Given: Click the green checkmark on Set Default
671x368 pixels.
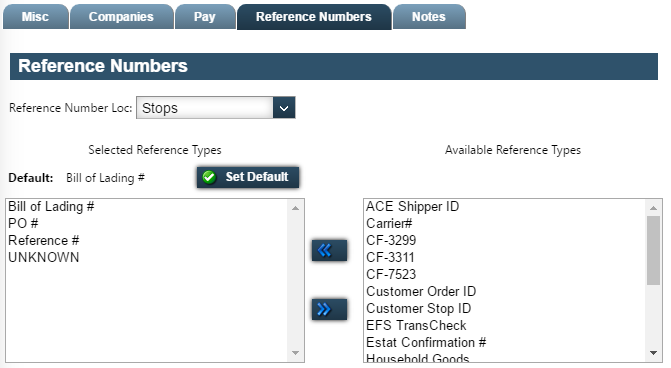Looking at the screenshot, I should click(x=209, y=177).
